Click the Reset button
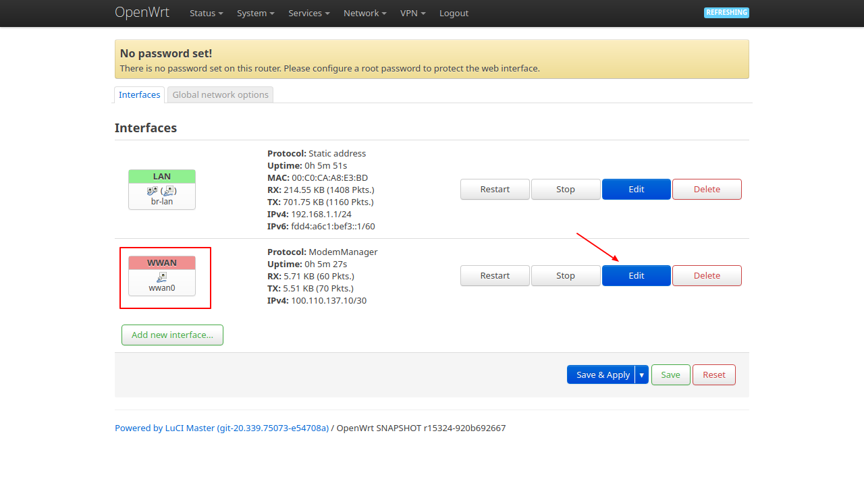 click(714, 375)
